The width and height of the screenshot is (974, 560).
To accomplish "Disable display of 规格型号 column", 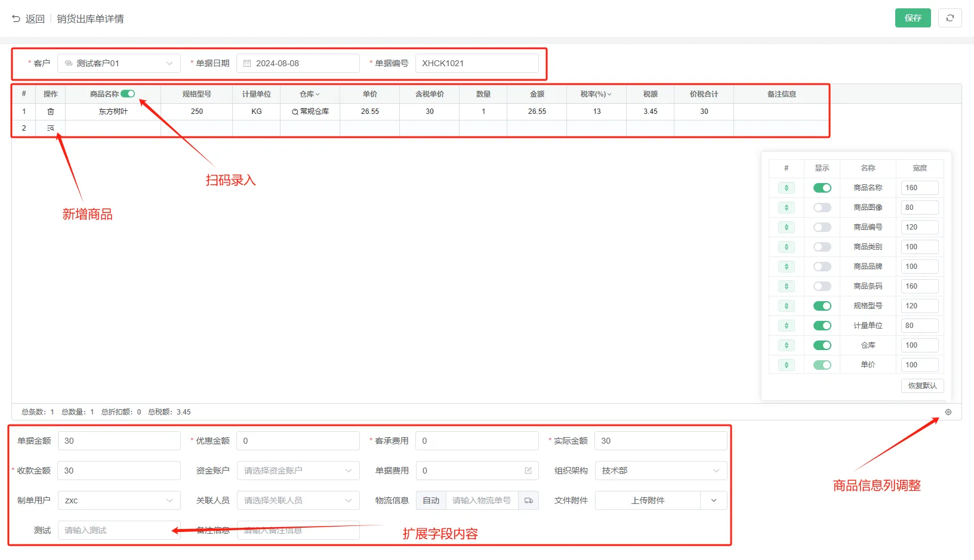I will pos(822,306).
